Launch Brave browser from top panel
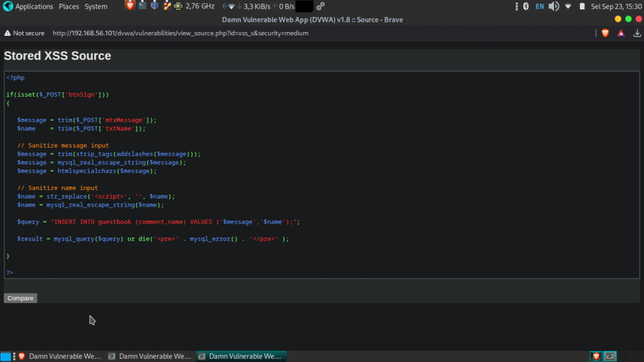644x362 pixels. (x=130, y=6)
